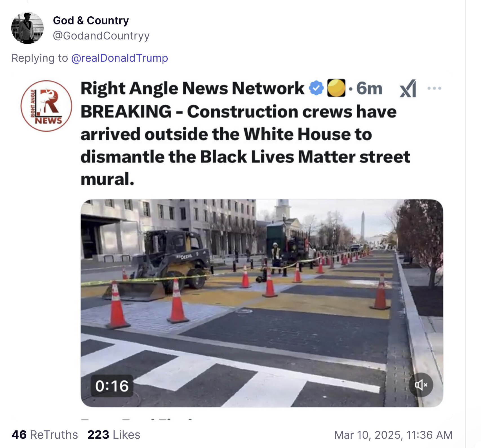Click the Right Angle News Network name
This screenshot has width=481, height=448.
192,88
